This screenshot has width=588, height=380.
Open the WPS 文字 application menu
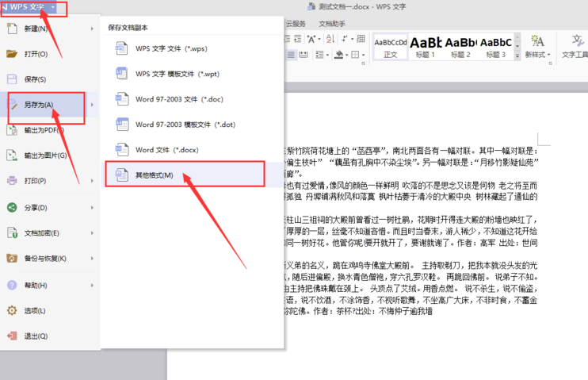[32, 8]
